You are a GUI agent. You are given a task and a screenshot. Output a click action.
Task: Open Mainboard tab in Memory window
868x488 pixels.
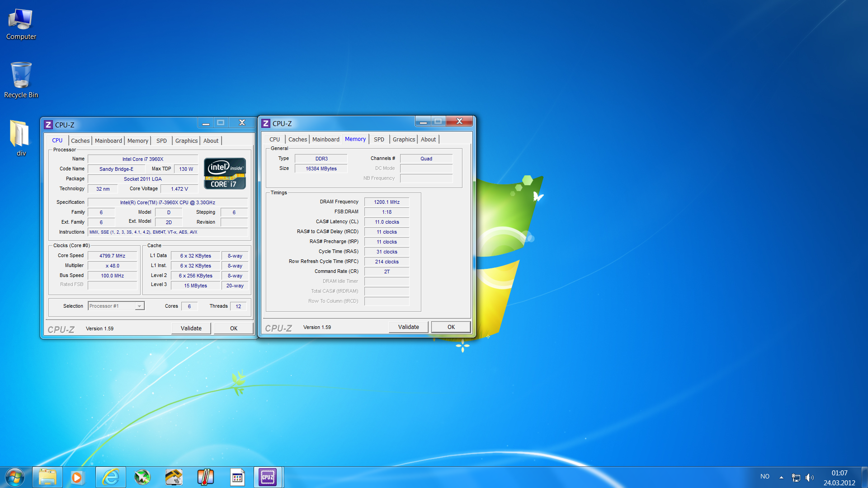click(x=325, y=139)
